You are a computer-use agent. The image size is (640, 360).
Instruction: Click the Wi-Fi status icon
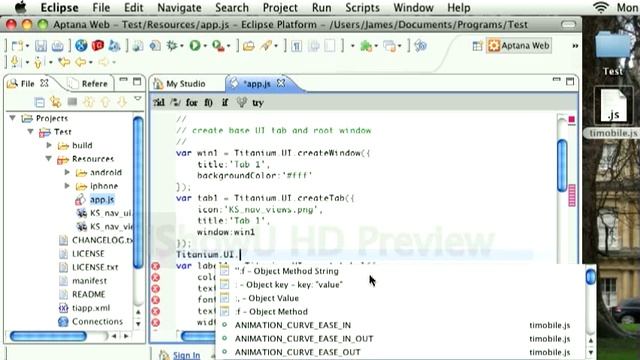pyautogui.click(x=600, y=7)
